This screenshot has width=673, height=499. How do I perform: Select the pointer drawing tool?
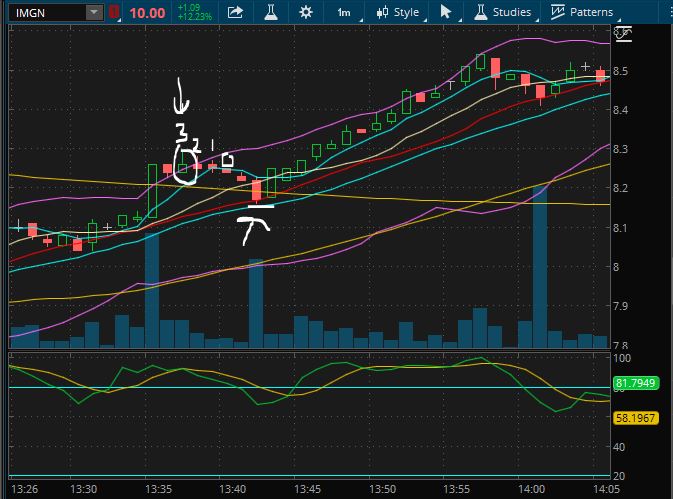pyautogui.click(x=446, y=12)
